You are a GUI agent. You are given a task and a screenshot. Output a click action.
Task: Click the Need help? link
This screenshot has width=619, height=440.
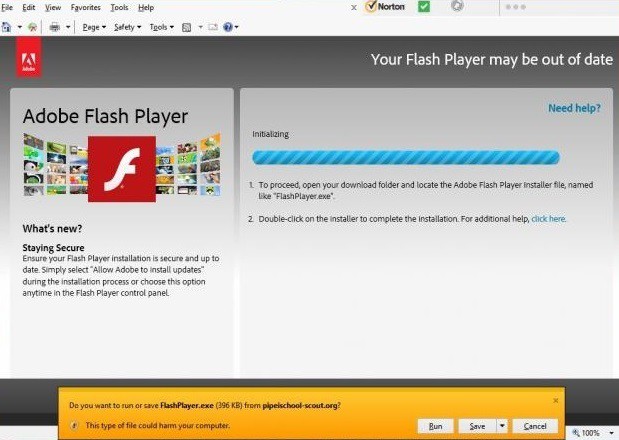coord(574,108)
